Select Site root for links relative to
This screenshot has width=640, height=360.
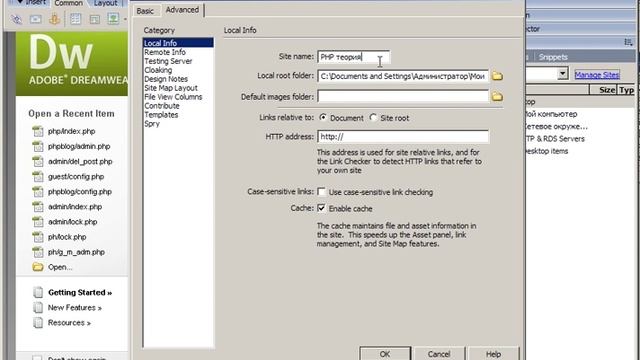click(373, 118)
